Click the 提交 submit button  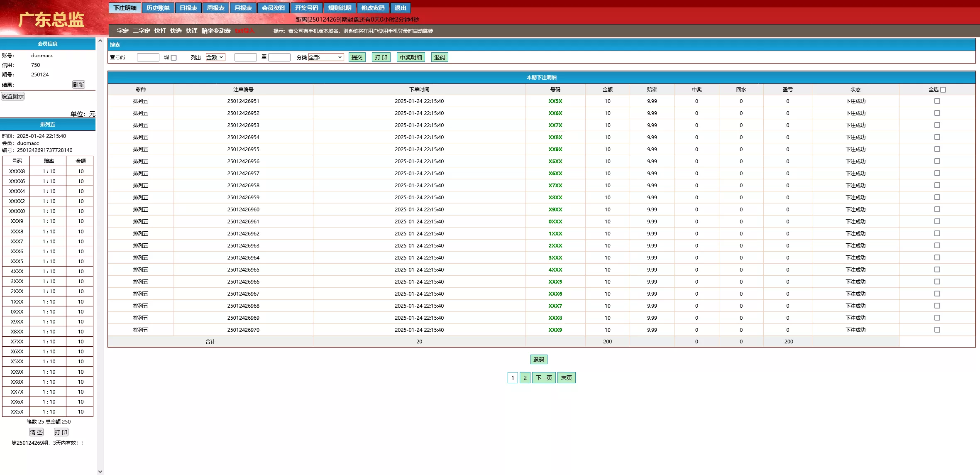(x=357, y=57)
